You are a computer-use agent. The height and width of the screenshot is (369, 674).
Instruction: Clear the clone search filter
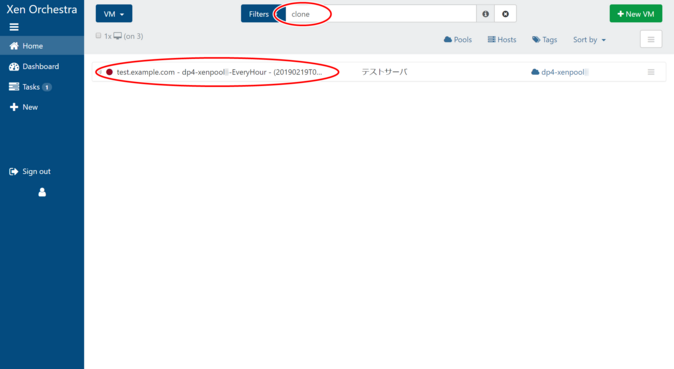[506, 14]
